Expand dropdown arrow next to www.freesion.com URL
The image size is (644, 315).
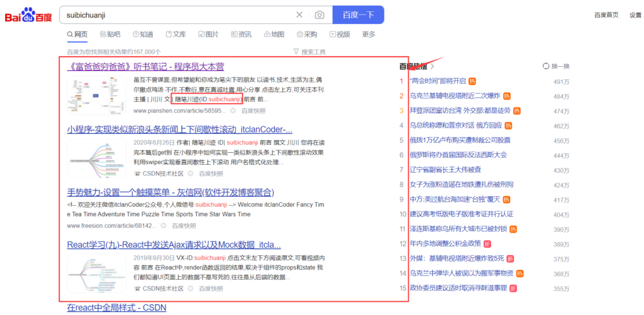click(x=164, y=226)
